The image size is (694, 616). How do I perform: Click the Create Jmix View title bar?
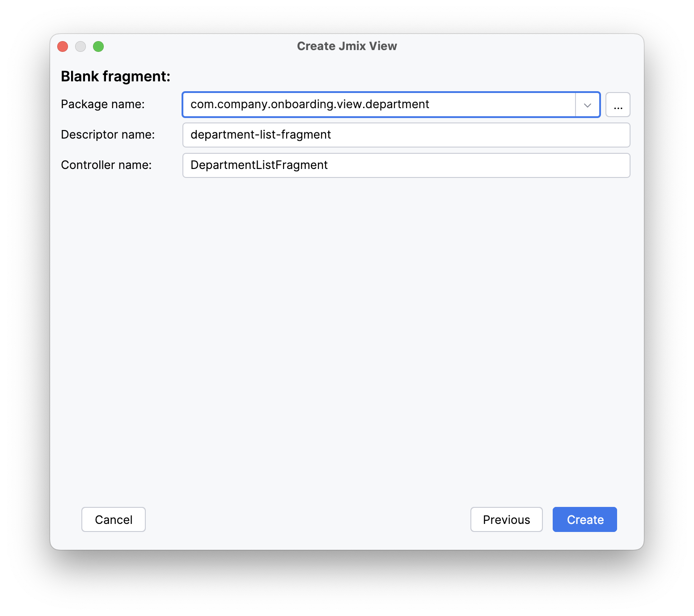(347, 46)
